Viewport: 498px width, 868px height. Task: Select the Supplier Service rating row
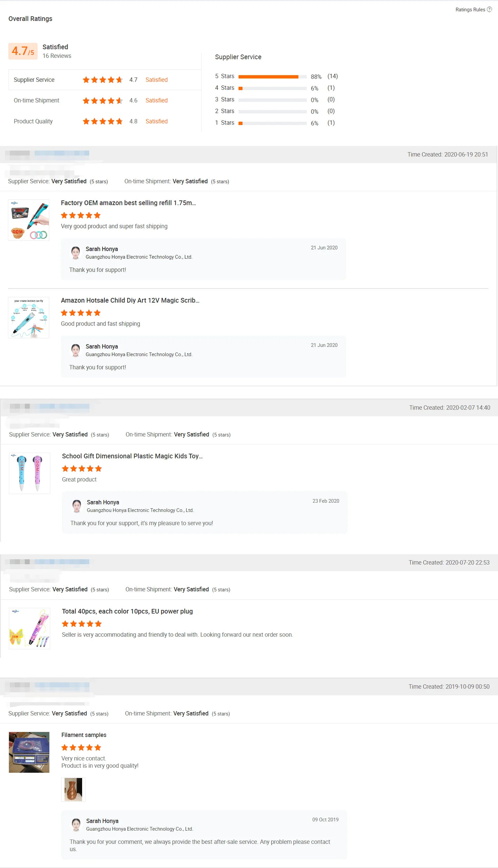pos(104,80)
